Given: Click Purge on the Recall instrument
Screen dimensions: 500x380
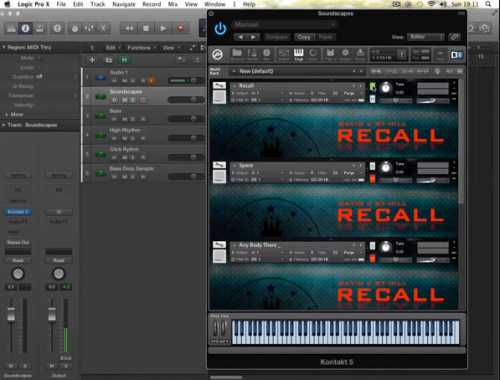Looking at the screenshot, I should tap(349, 93).
